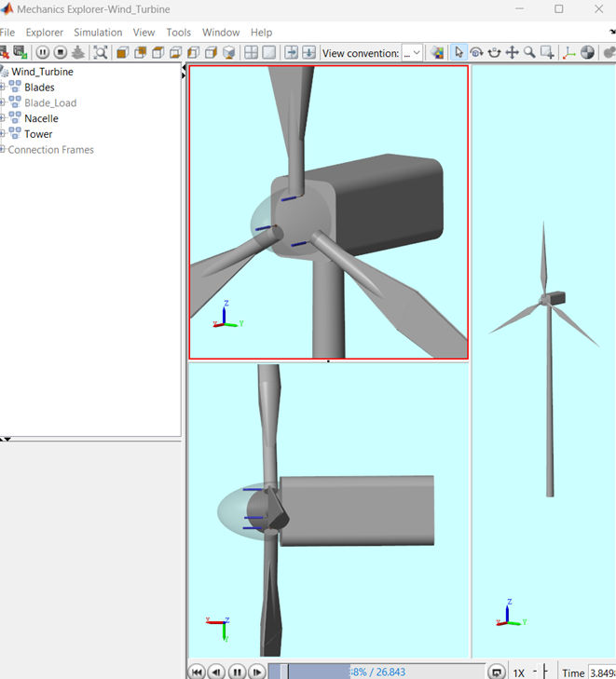616x679 pixels.
Task: Activate the Rotate view tool
Action: pyautogui.click(x=476, y=53)
